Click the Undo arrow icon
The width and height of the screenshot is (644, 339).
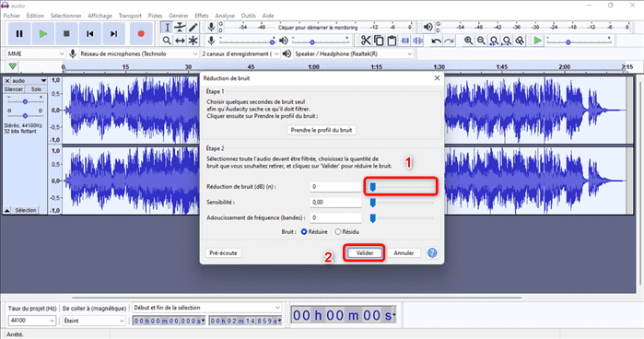436,41
